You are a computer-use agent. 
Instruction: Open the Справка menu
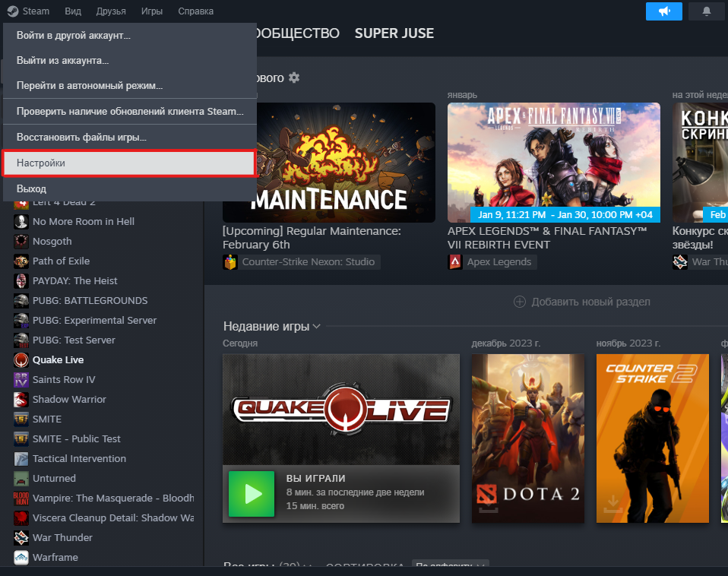click(x=195, y=11)
